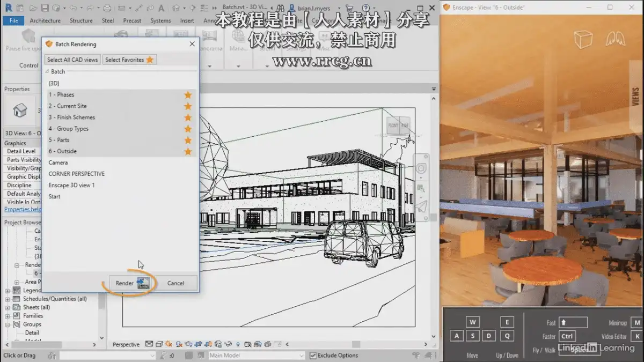The width and height of the screenshot is (644, 362).
Task: Click the Detail Level icon in view bar
Action: click(149, 345)
